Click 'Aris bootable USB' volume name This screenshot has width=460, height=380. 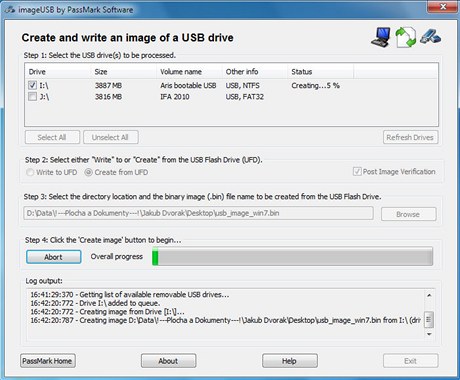click(188, 86)
